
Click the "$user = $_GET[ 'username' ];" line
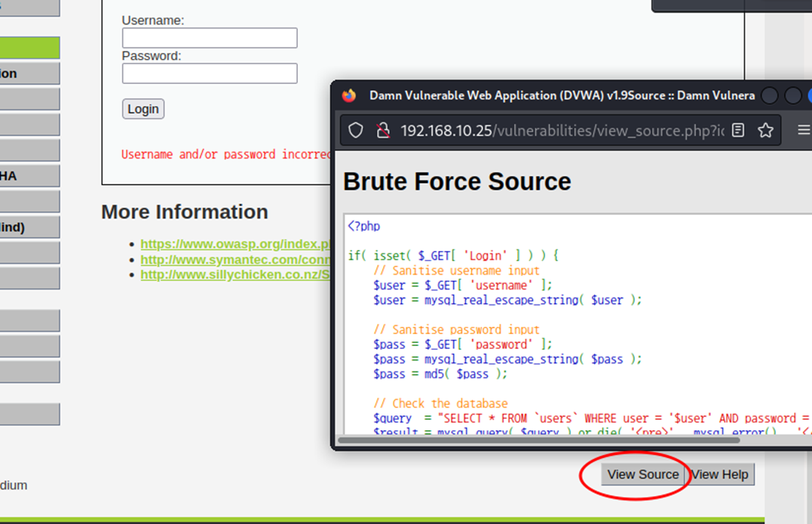(x=463, y=286)
